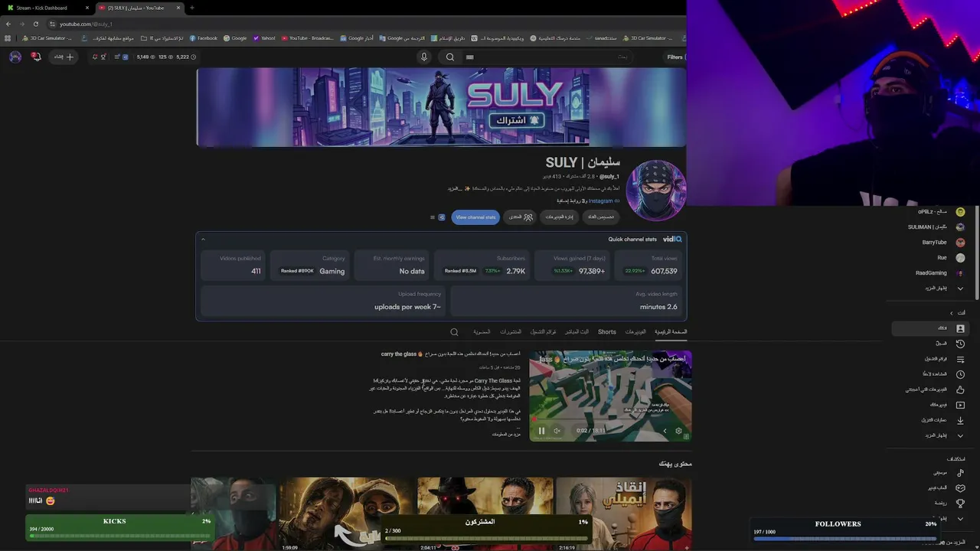
Task: Click the manage videos button
Action: pos(560,217)
